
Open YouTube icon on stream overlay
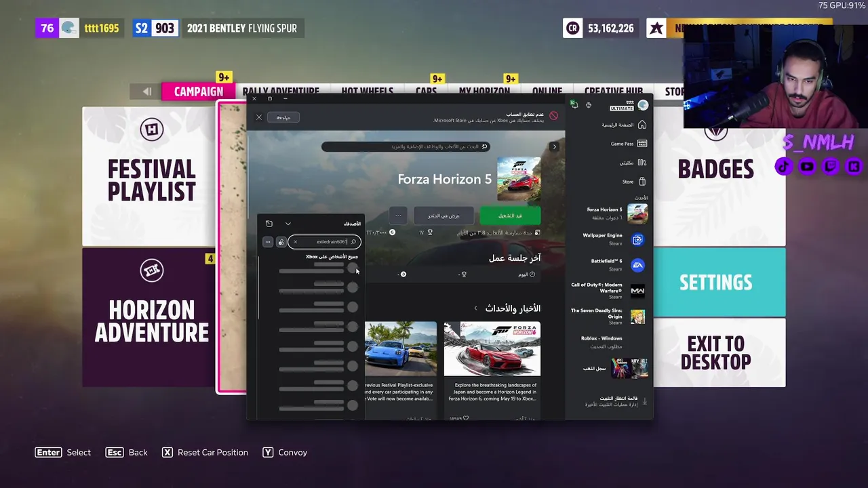point(807,166)
